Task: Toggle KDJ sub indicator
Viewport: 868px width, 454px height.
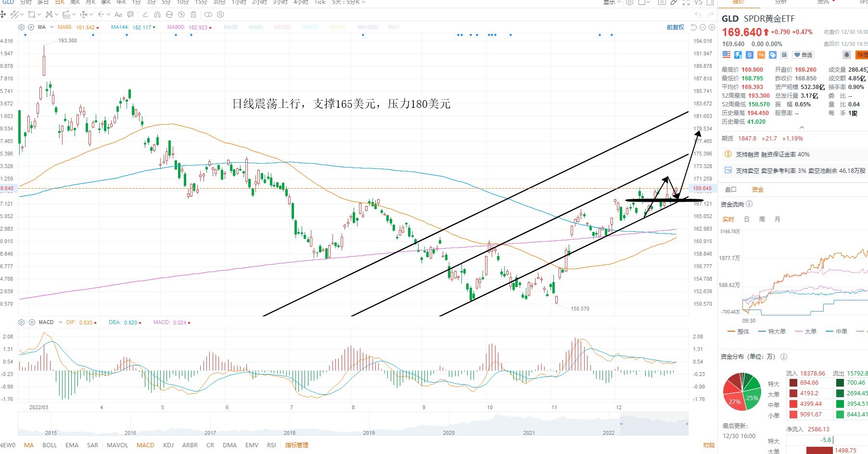Action: pos(168,445)
